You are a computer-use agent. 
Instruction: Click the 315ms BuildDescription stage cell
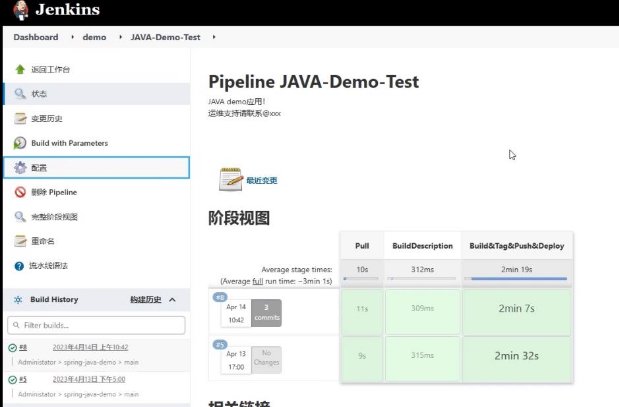[x=422, y=359]
